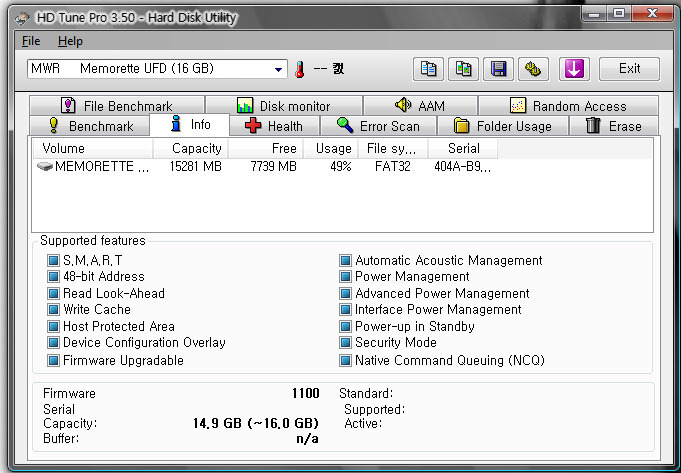Click the 49% usage value
681x473 pixels.
pos(340,166)
